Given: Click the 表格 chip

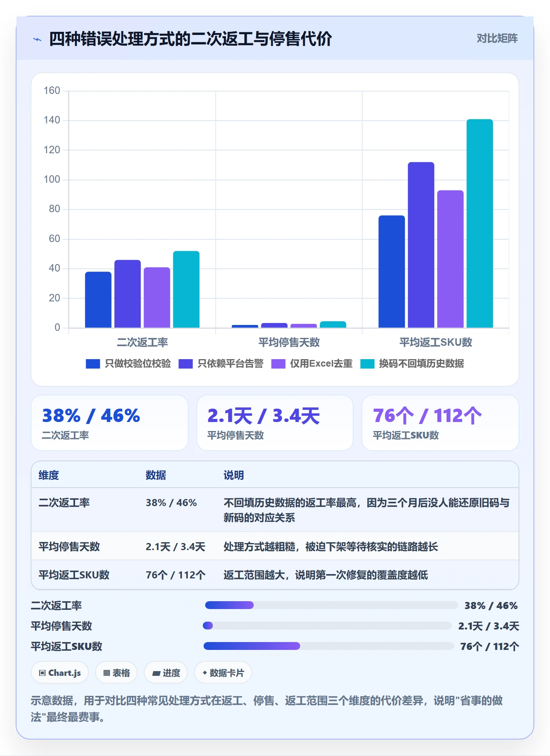Looking at the screenshot, I should (116, 673).
